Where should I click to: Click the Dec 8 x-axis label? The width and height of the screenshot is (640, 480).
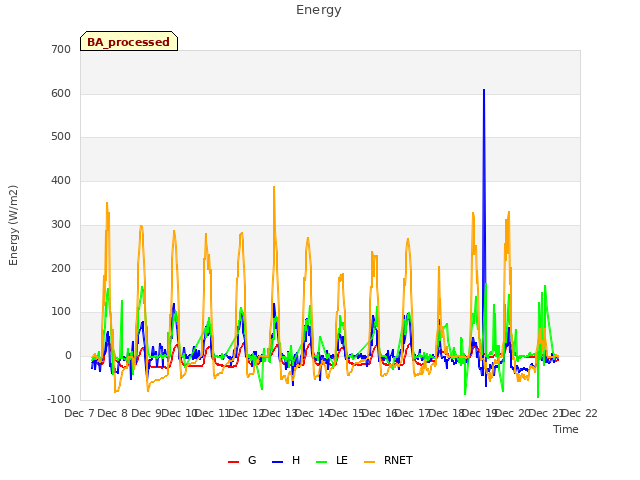click(113, 413)
